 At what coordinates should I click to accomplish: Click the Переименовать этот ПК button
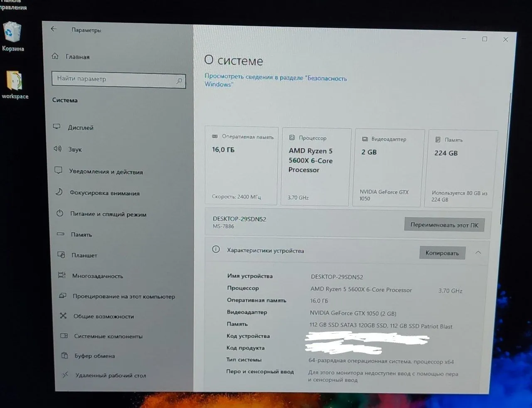444,225
